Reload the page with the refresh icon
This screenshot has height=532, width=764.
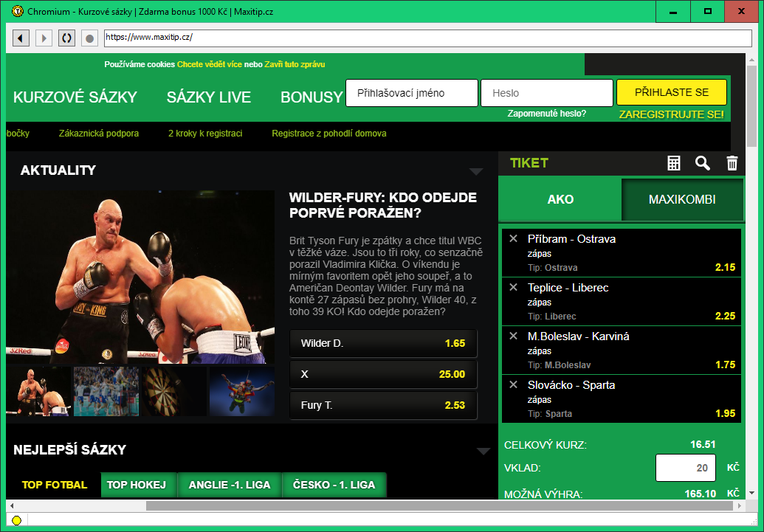pos(66,38)
